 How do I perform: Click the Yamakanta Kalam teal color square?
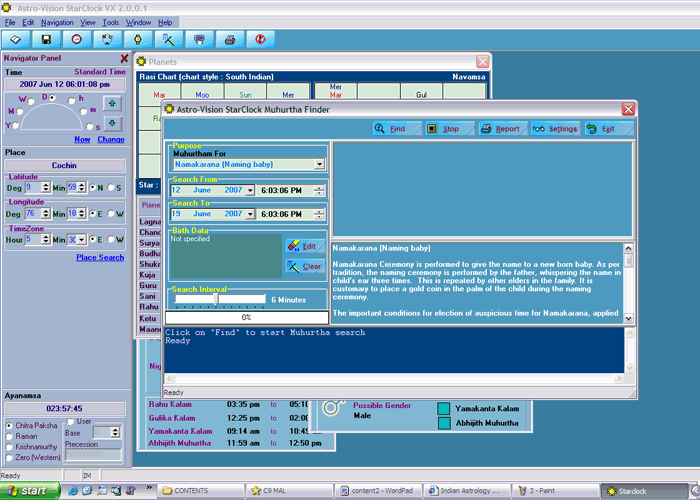click(444, 408)
